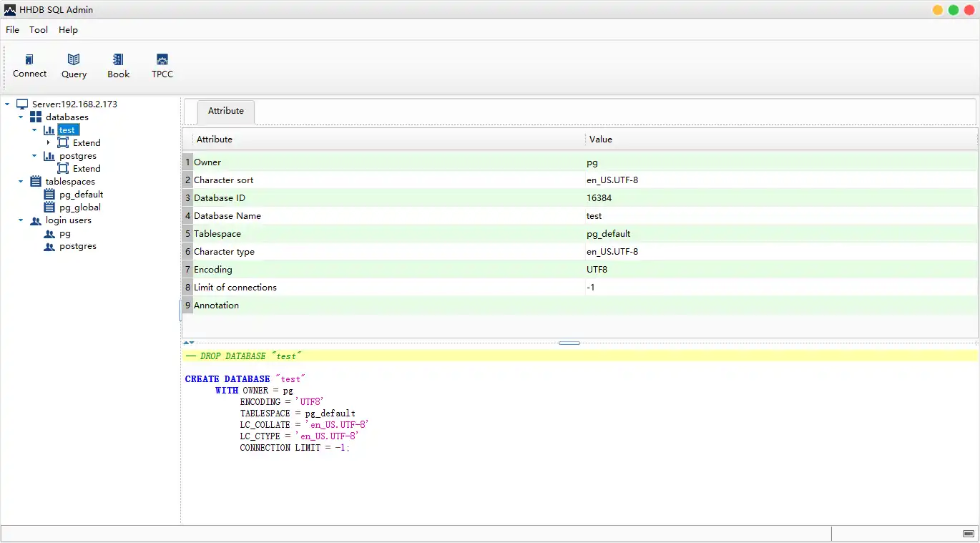
Task: Select the pg_global tablespace icon
Action: point(49,207)
